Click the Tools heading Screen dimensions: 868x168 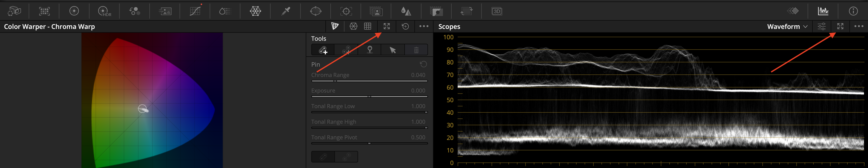click(x=318, y=38)
